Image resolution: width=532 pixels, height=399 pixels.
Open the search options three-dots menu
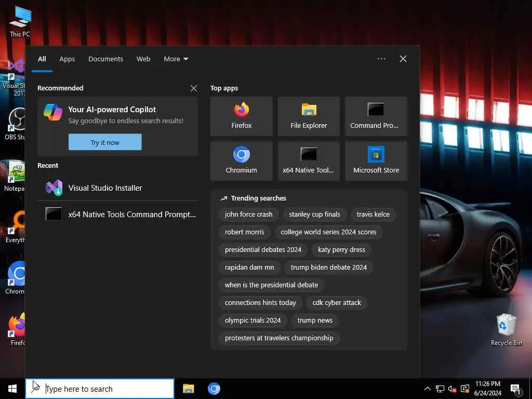pyautogui.click(x=381, y=59)
